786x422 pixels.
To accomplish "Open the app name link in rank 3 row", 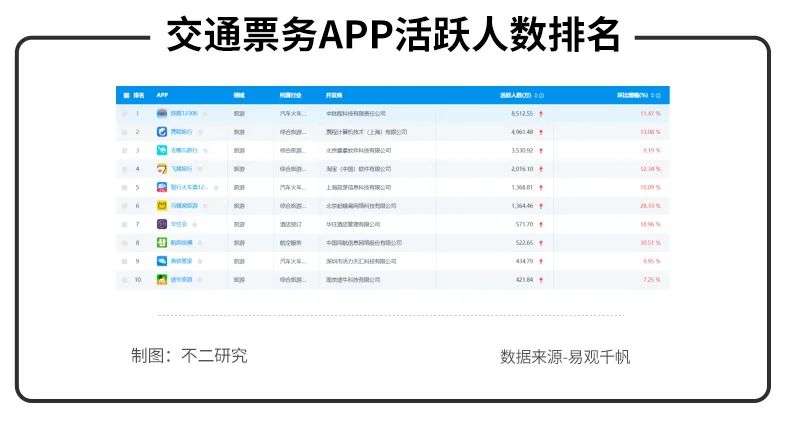I will pos(184,150).
